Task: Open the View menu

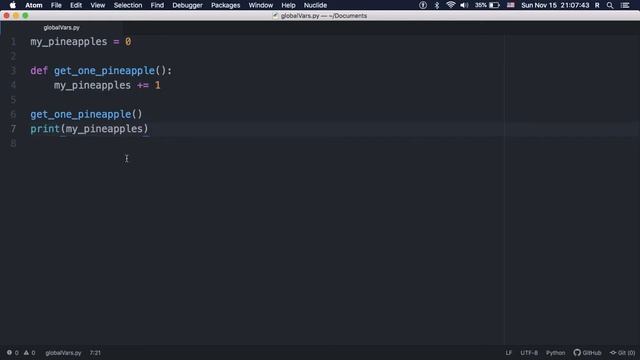Action: click(x=98, y=5)
